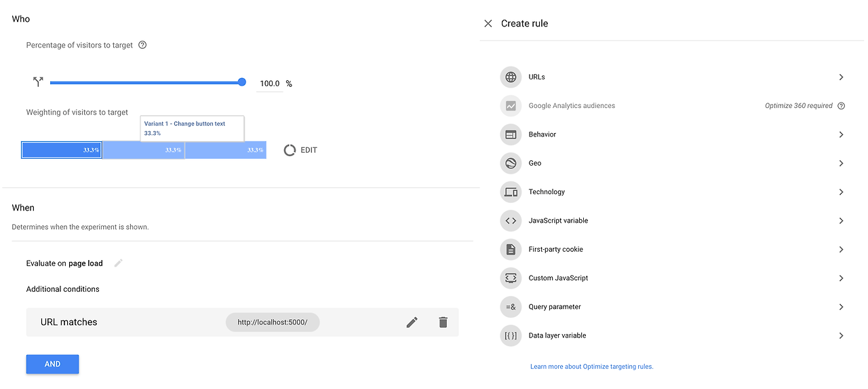Expand the Query parameter chevron
868x389 pixels.
coord(841,307)
